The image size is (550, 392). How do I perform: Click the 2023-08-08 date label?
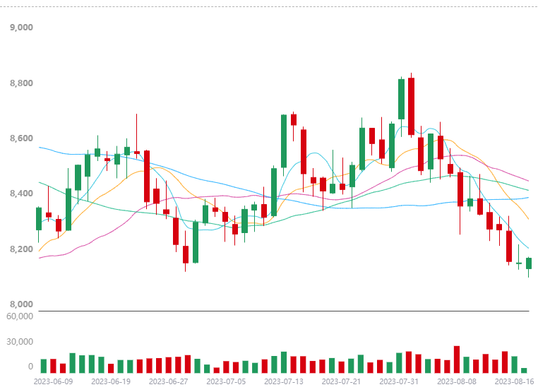tap(456, 381)
